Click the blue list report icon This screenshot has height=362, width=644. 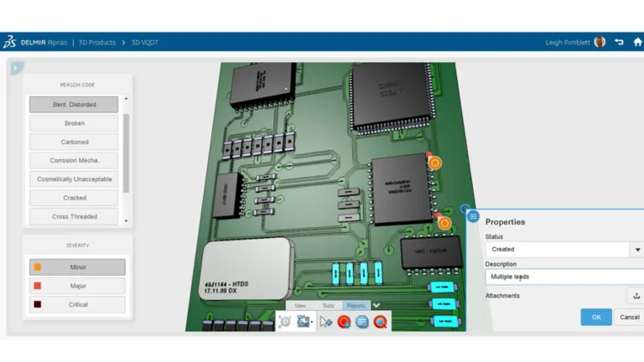[x=362, y=322]
